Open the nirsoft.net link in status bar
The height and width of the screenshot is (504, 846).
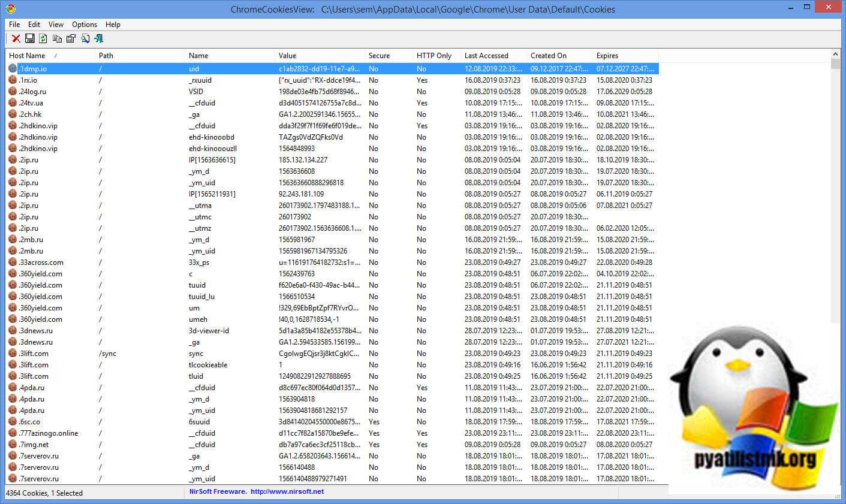tap(287, 491)
